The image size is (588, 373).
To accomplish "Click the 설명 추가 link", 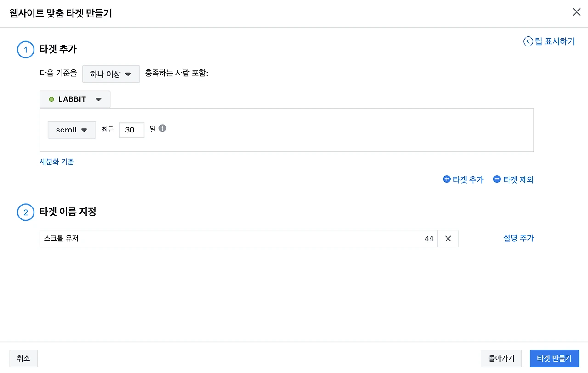I will click(x=519, y=238).
